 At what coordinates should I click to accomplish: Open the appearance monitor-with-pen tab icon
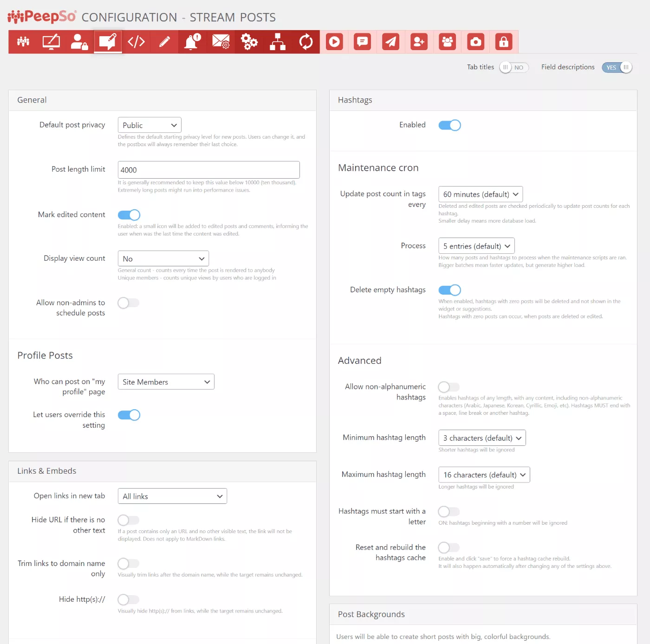51,42
